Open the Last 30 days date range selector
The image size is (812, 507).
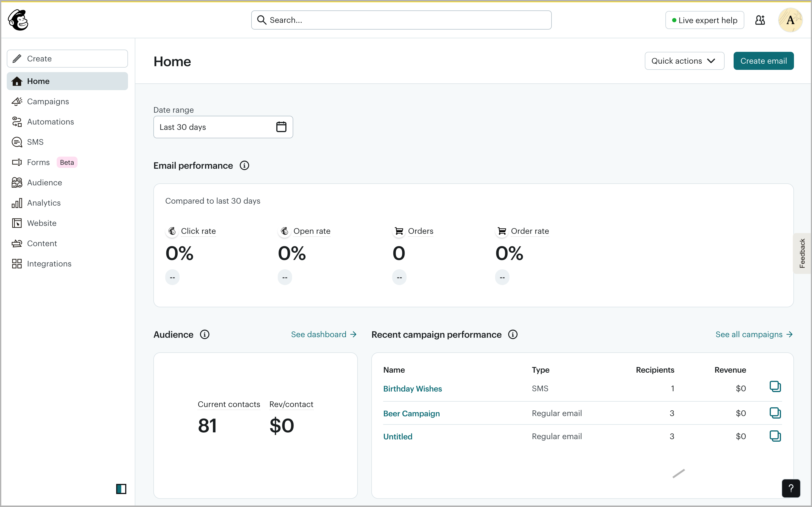[x=215, y=127]
